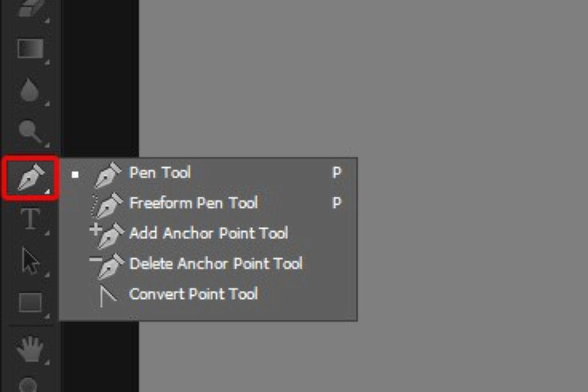Select Add Anchor Point Tool
This screenshot has width=588, height=392.
pyautogui.click(x=208, y=233)
